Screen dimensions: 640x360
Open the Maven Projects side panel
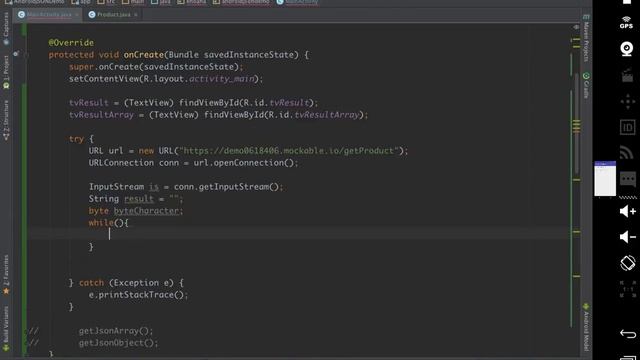(x=586, y=39)
